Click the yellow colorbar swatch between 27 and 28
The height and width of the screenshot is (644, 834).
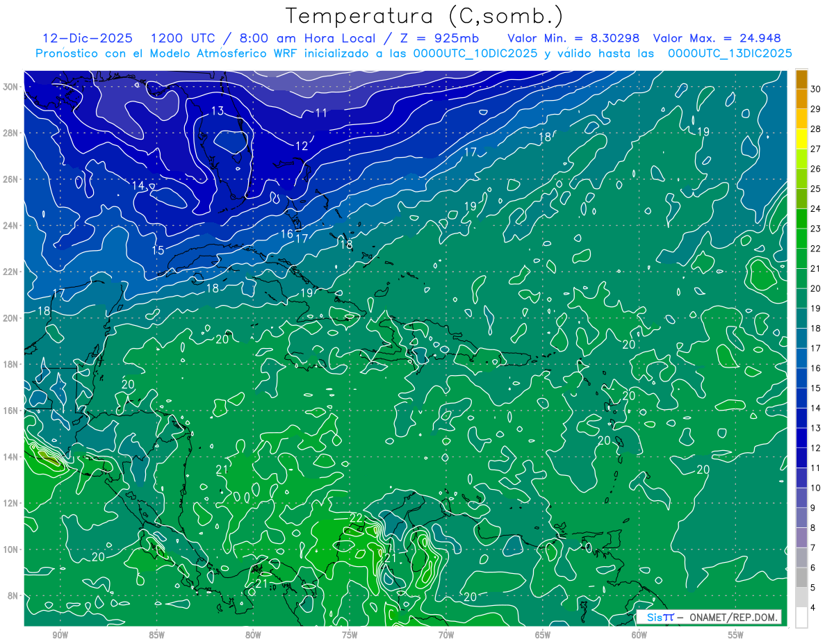[801, 138]
